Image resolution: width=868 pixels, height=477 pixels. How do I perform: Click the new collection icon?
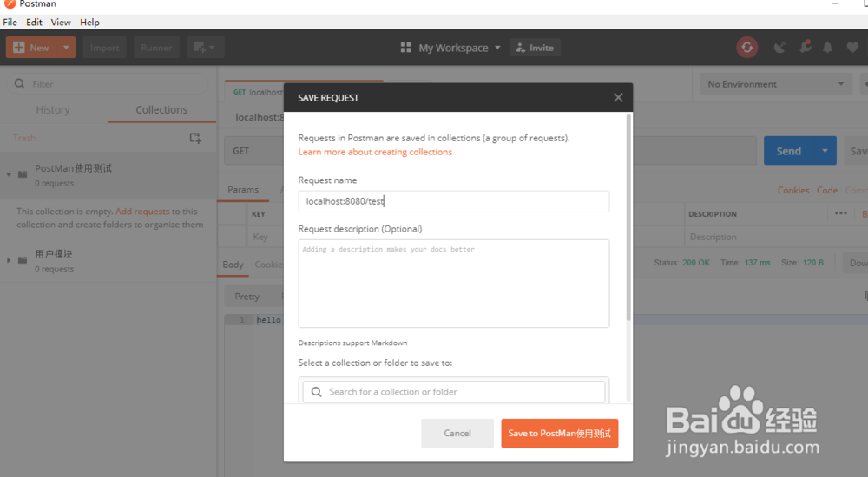tap(195, 138)
